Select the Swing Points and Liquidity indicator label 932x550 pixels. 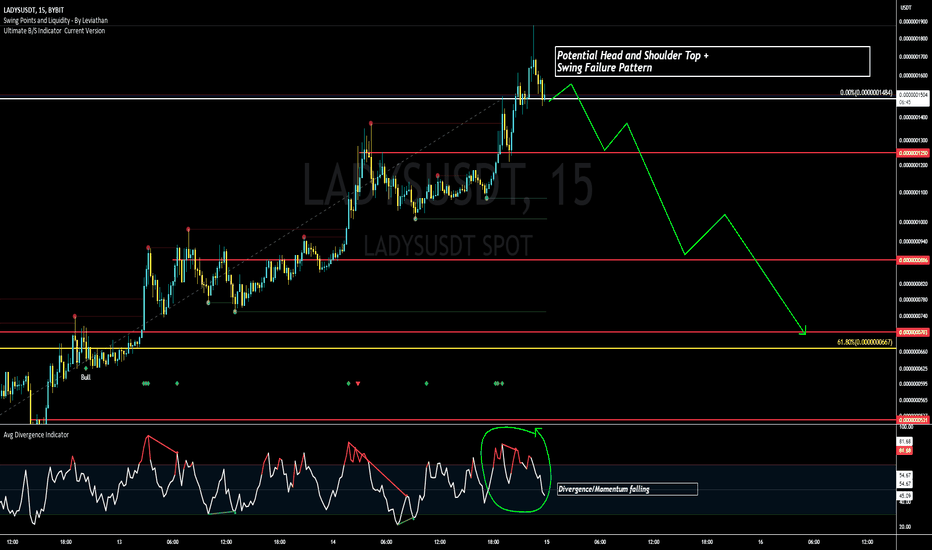[x=55, y=20]
